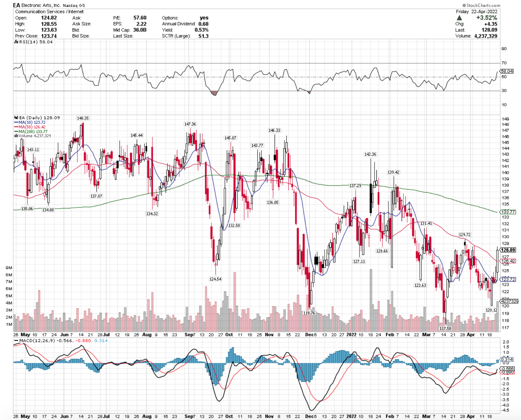Click the Options yes value
Viewport: 521px width, 420px height.
(x=204, y=18)
